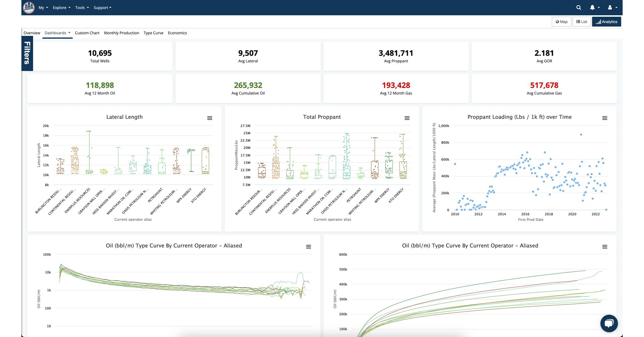
Task: Open the Dashboards dropdown chevron
Action: [69, 33]
